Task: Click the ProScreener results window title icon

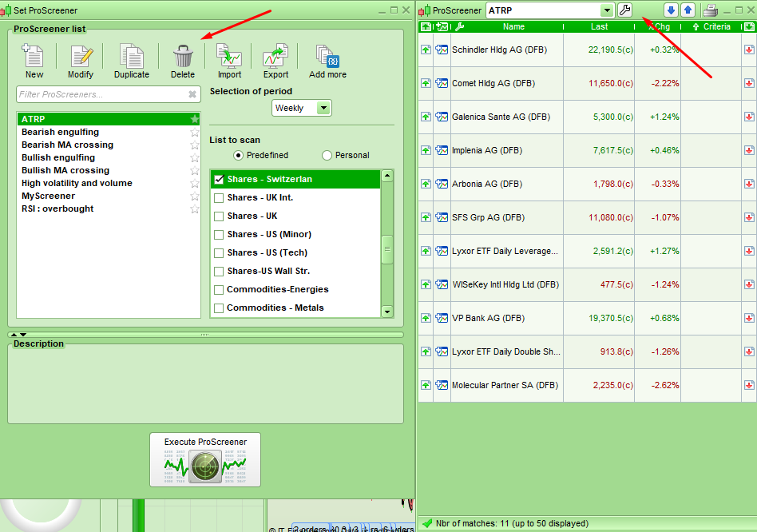Action: [x=424, y=10]
